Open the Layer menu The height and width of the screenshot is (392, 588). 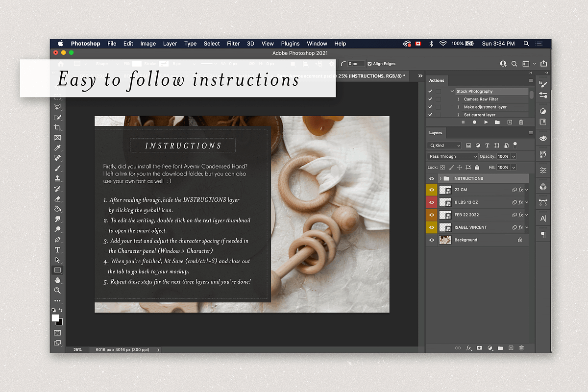point(170,44)
